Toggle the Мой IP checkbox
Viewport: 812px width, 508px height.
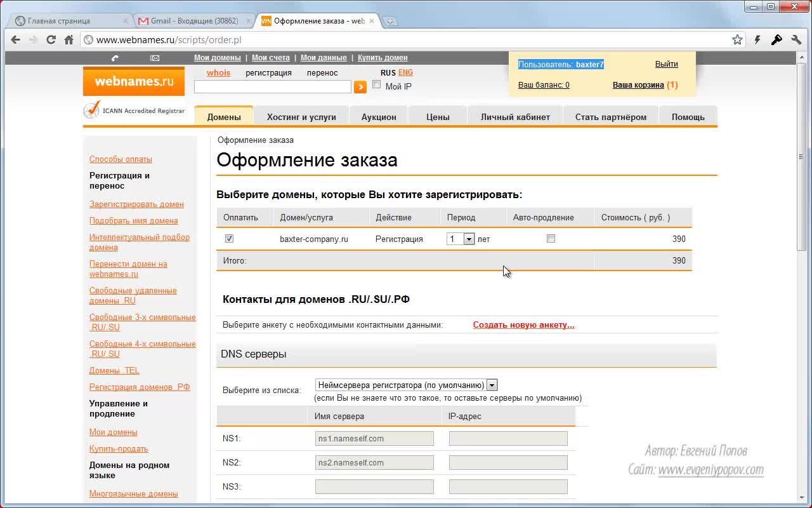tap(377, 84)
